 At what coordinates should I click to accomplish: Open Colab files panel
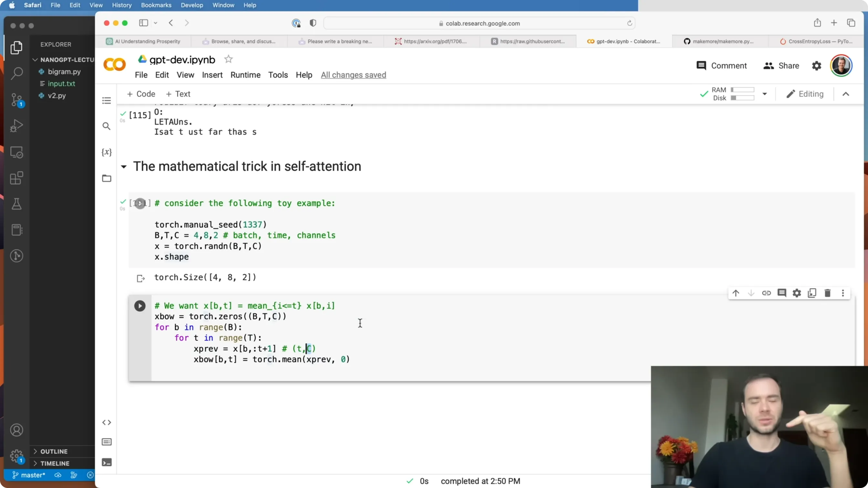click(107, 178)
